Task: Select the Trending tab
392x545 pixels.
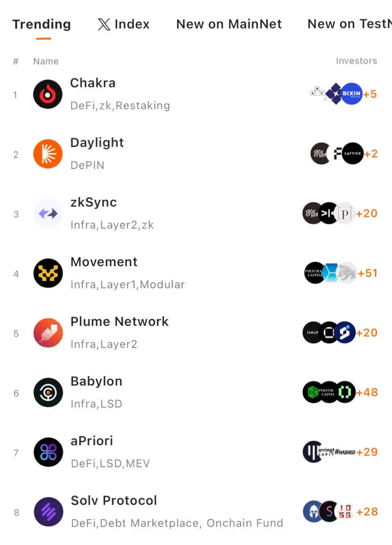Action: 42,24
